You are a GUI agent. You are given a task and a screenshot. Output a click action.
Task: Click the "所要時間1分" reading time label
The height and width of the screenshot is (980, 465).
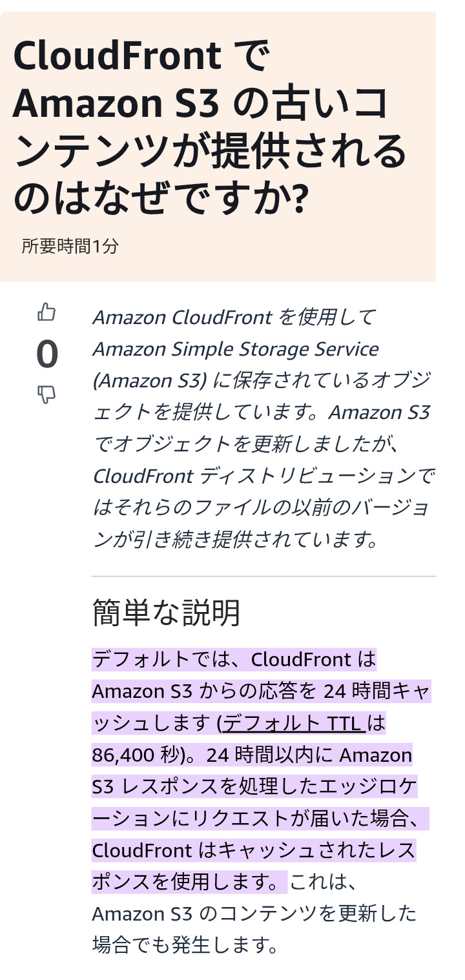70,246
